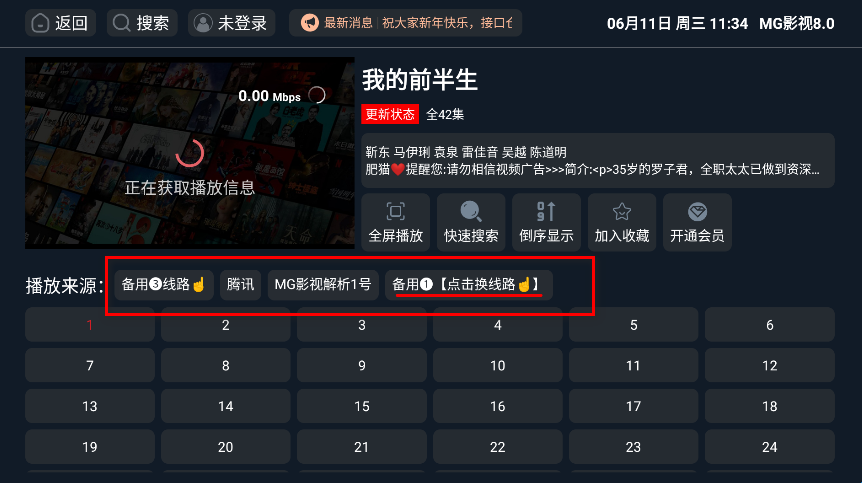The image size is (862, 483).
Task: Play episode 1
Action: [90, 325]
